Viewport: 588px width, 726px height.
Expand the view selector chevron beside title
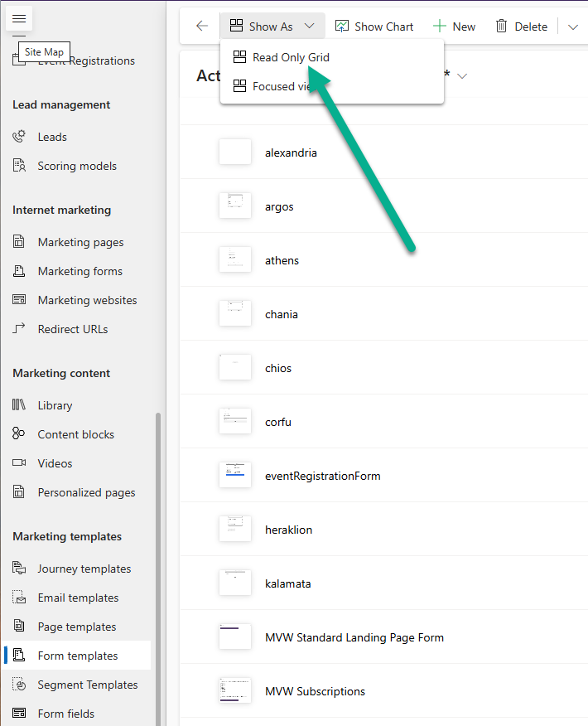point(462,76)
